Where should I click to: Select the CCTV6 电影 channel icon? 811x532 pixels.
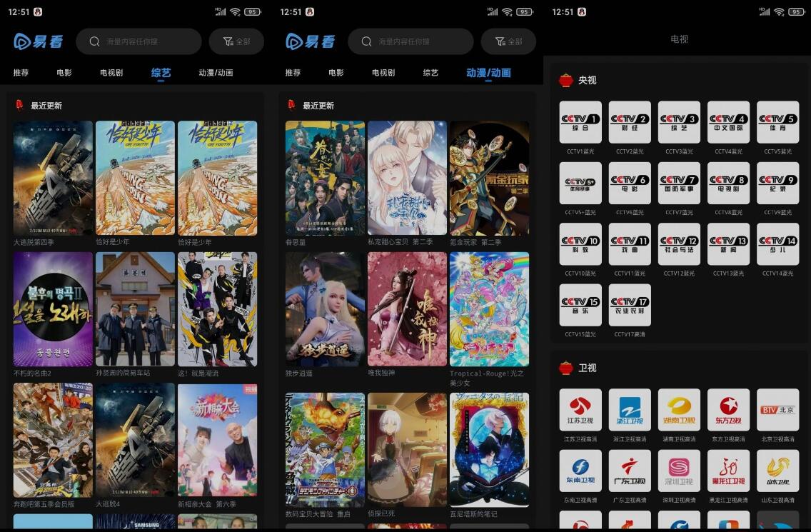(x=630, y=184)
